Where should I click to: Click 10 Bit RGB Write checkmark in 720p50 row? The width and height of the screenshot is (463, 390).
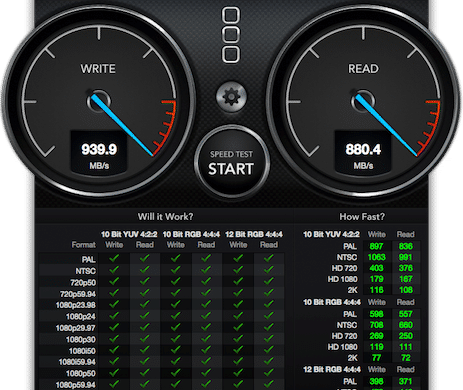pos(176,281)
